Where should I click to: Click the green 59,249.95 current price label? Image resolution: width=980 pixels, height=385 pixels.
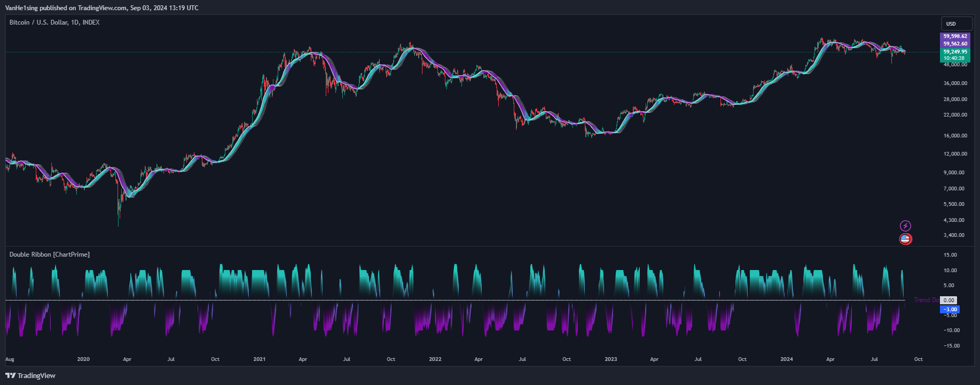pyautogui.click(x=955, y=52)
